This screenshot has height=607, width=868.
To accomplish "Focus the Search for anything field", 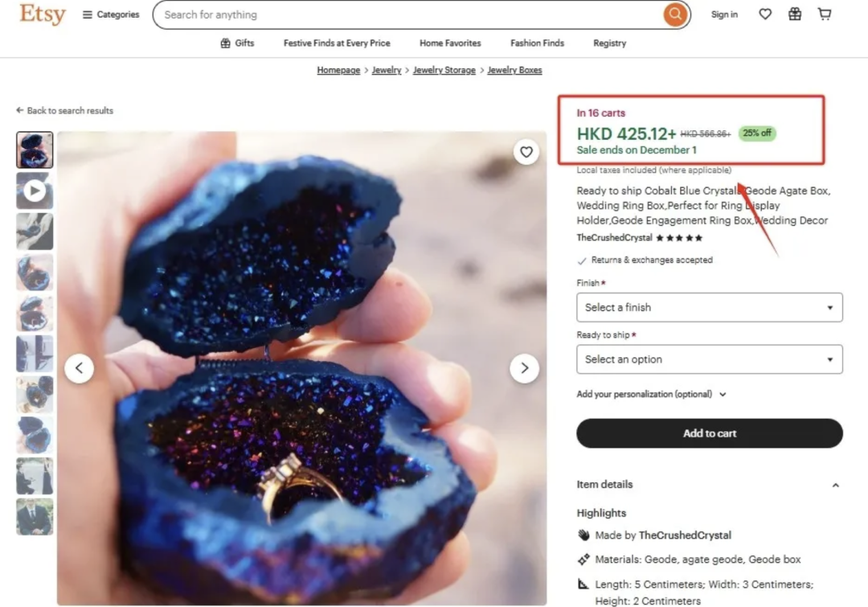I will pyautogui.click(x=410, y=15).
